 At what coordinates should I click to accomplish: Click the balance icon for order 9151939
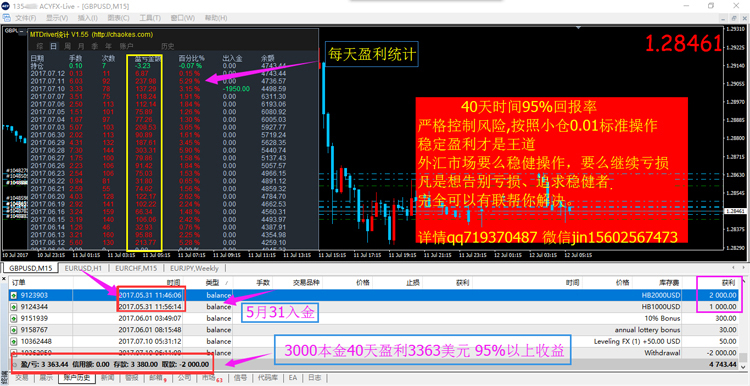tap(14, 318)
